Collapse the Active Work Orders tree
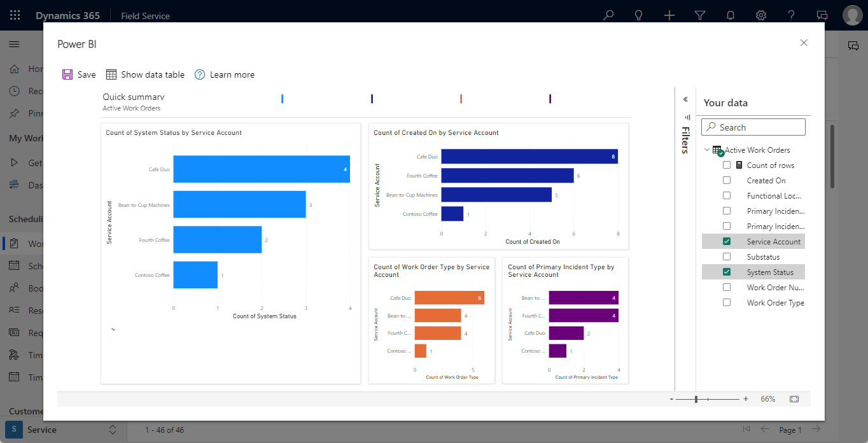This screenshot has width=868, height=443. click(707, 150)
